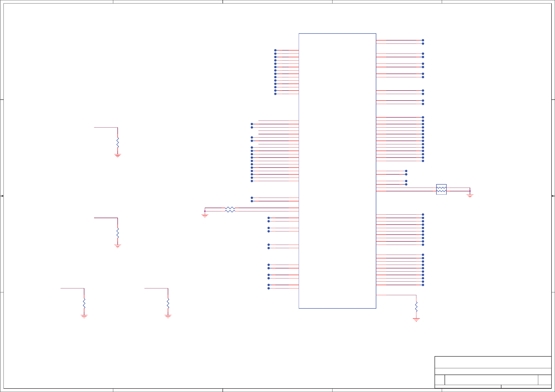Click the left border center arrow marker
The image size is (555, 392).
coord(2,196)
